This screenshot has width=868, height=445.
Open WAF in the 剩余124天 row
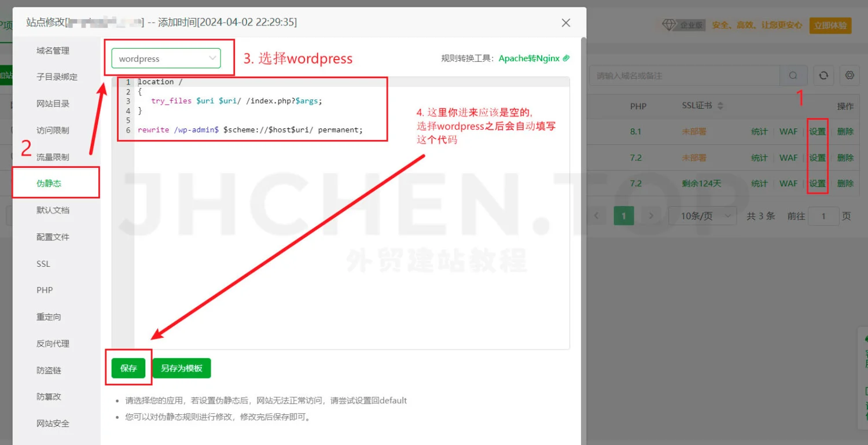coord(788,183)
